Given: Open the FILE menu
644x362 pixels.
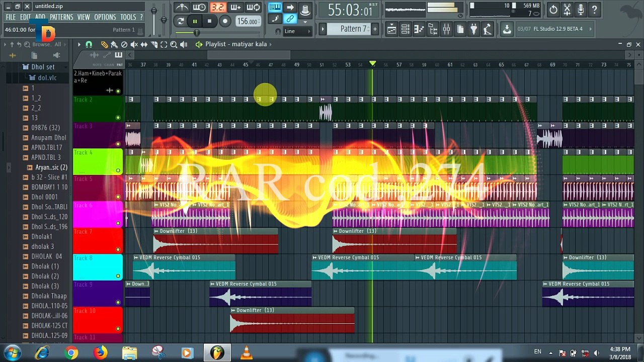Looking at the screenshot, I should point(11,17).
